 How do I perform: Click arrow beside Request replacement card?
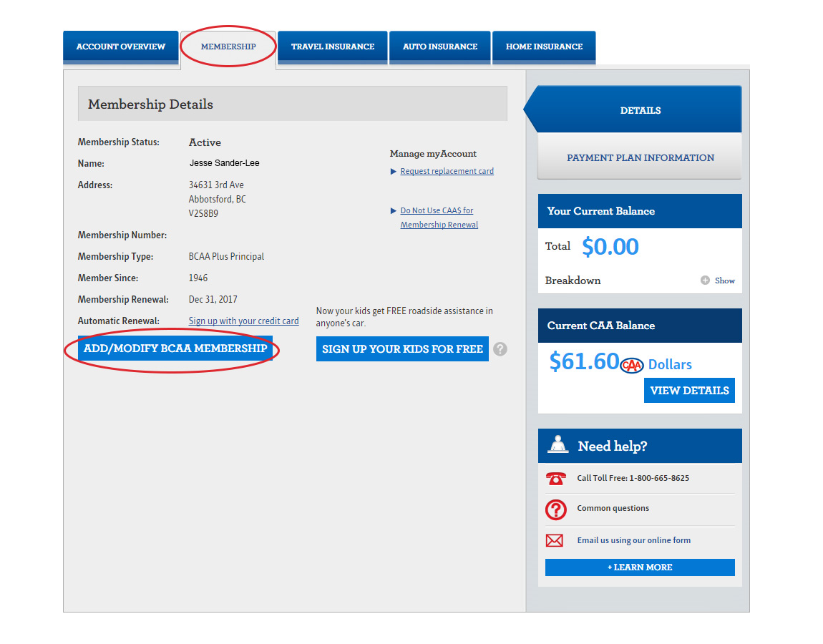click(393, 172)
